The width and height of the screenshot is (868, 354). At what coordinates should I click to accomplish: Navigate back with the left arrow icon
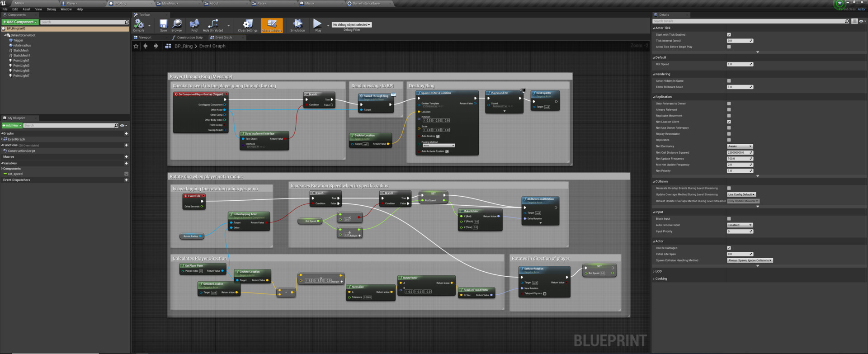(146, 46)
